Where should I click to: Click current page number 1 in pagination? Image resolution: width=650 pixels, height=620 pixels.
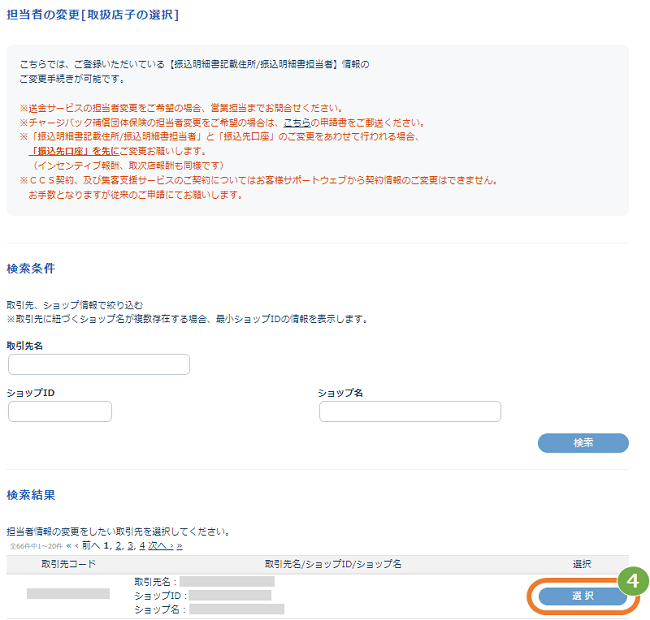point(107,545)
